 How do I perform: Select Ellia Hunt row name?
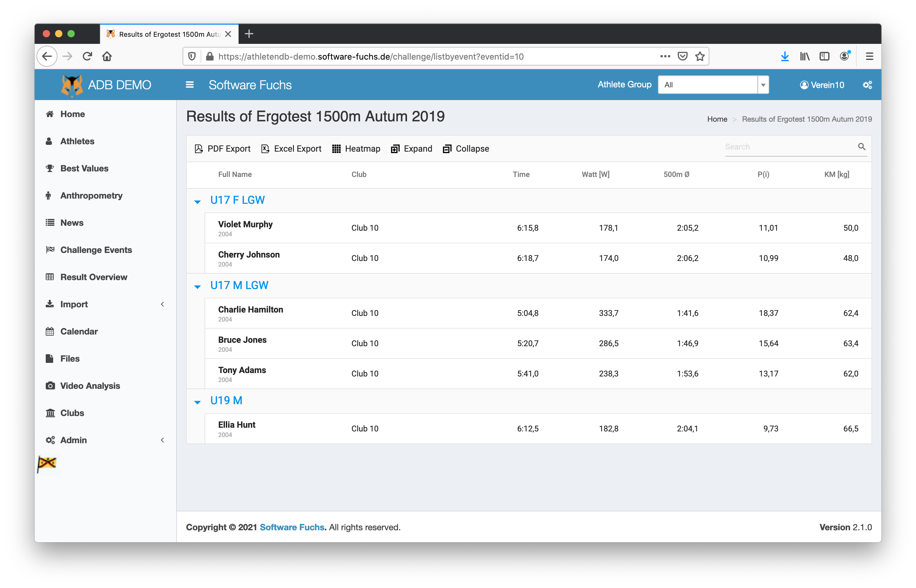[236, 425]
